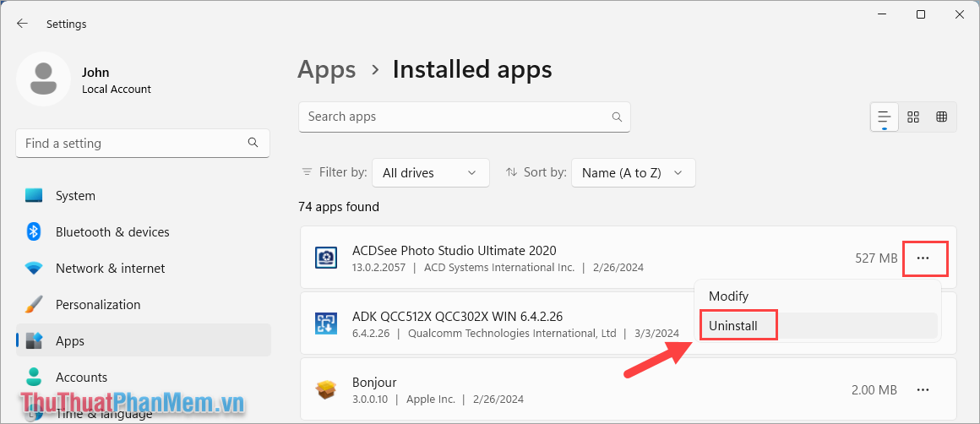The width and height of the screenshot is (980, 424).
Task: Click the Network Wi-Fi icon
Action: (34, 269)
